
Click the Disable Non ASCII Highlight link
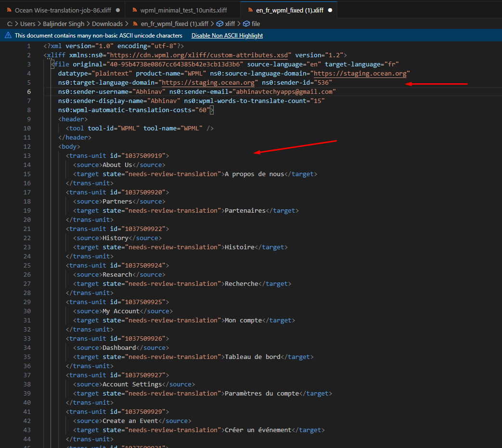pos(227,36)
